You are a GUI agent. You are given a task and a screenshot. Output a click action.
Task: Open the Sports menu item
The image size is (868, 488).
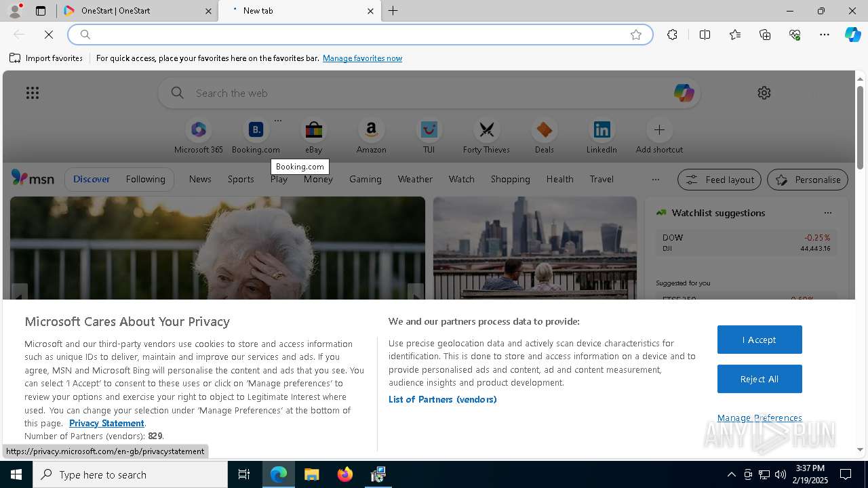[241, 179]
